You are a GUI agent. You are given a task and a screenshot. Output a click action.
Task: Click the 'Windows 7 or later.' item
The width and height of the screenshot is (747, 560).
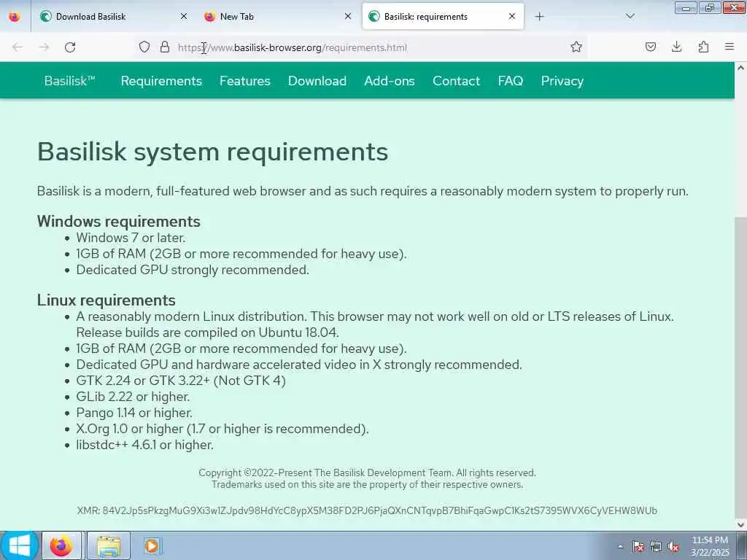131,238
